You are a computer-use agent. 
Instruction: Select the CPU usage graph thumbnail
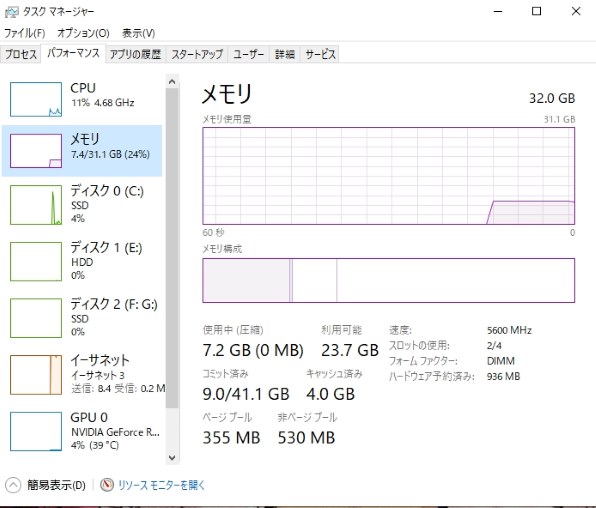pyautogui.click(x=36, y=99)
